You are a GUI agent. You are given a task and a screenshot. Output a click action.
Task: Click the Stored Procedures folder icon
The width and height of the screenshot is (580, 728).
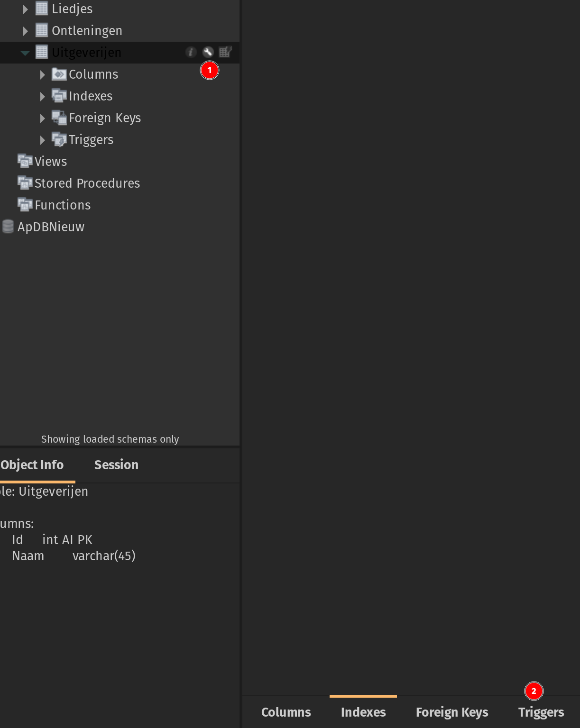pyautogui.click(x=25, y=183)
